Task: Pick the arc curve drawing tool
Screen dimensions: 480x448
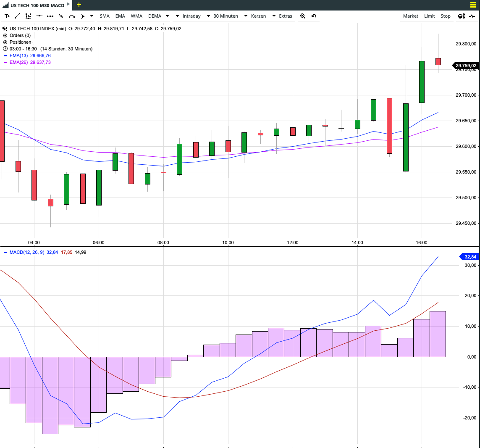Action: [72, 16]
